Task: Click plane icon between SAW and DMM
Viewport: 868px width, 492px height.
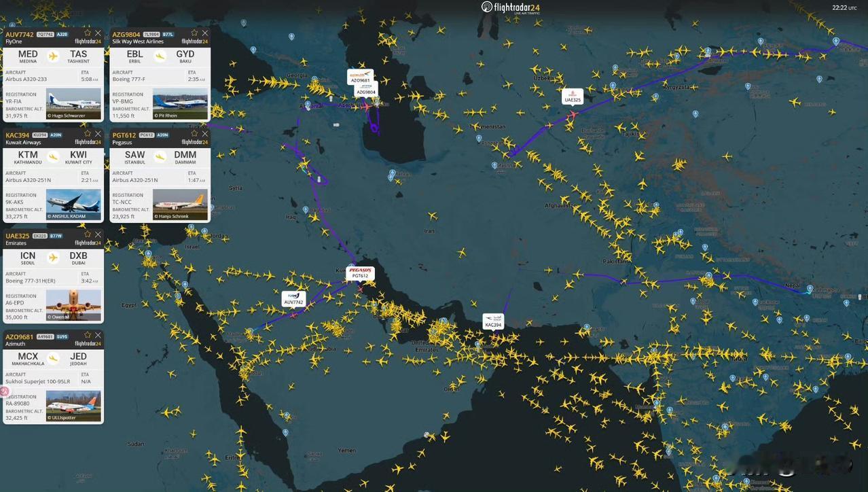Action: click(160, 156)
